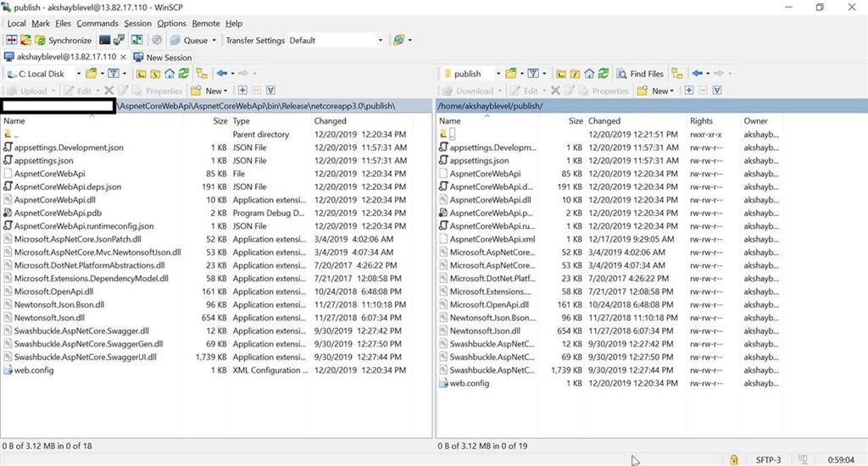Go to parent directory in local panel
Screen dimensions: 868x466
[x=142, y=74]
